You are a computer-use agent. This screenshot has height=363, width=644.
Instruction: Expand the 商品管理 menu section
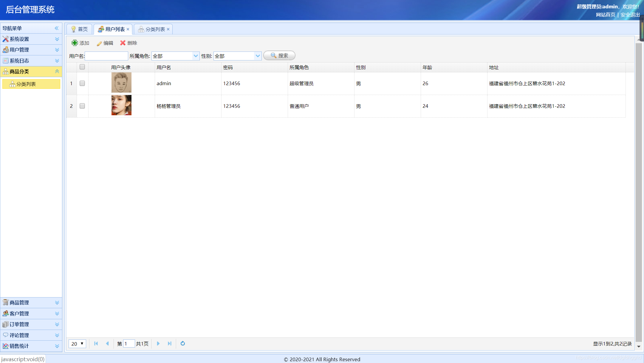coord(31,303)
